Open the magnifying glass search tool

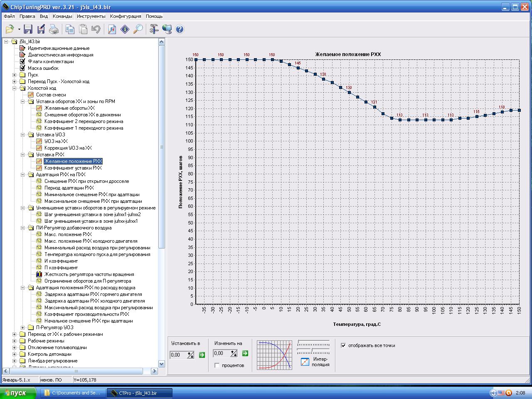(x=138, y=29)
